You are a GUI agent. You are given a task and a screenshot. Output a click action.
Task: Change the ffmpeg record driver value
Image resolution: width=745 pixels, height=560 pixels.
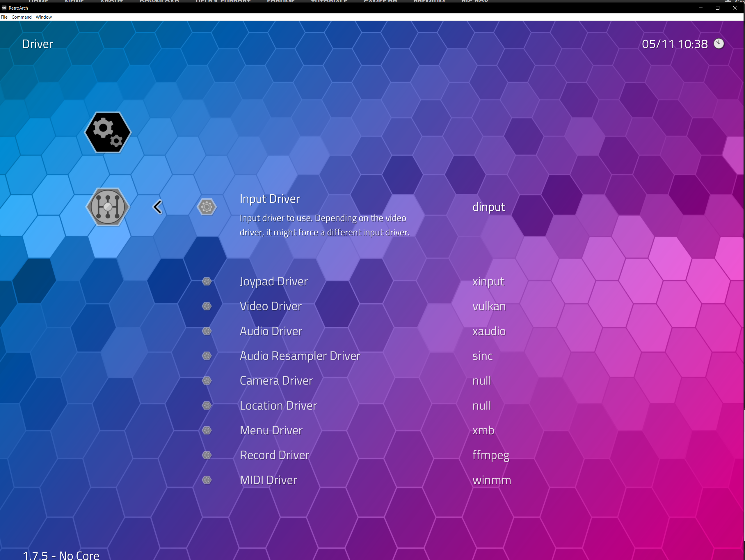pos(491,455)
